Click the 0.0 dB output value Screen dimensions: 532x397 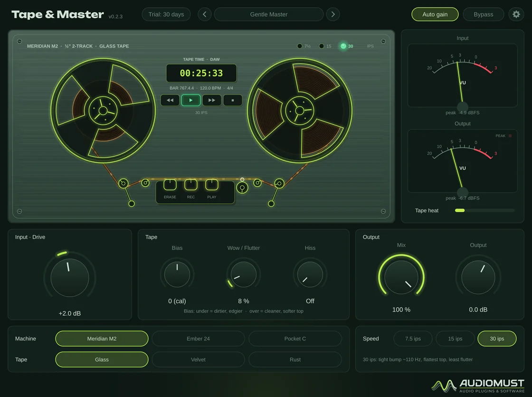tap(478, 310)
